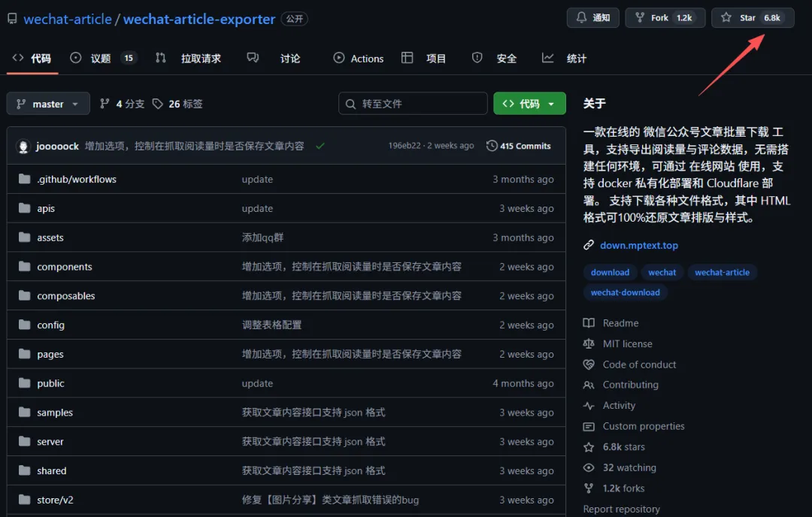View the 26 标签 tags link
The width and height of the screenshot is (812, 517).
tap(177, 104)
